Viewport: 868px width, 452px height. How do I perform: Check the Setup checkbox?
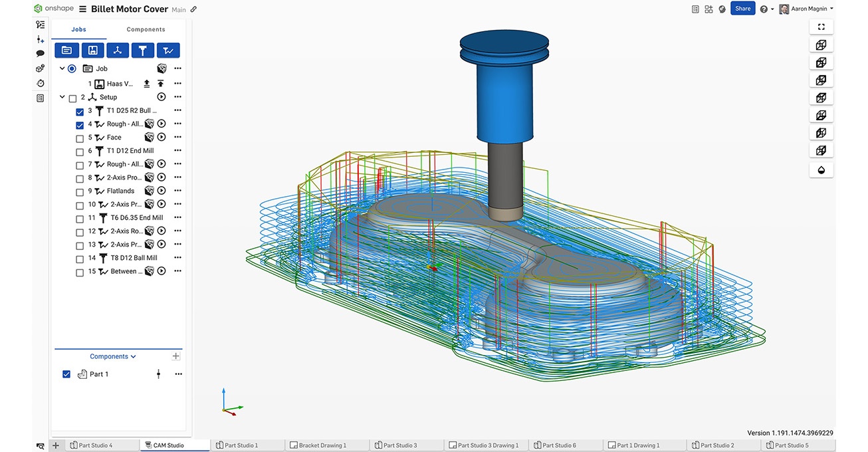click(72, 98)
